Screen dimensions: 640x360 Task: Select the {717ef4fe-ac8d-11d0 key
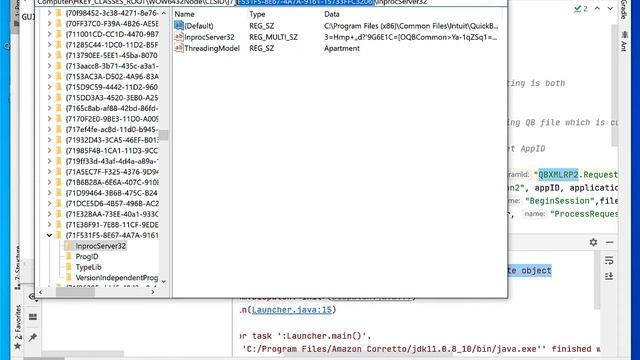(112, 129)
